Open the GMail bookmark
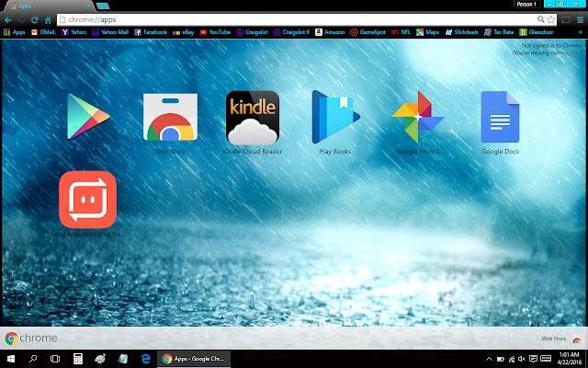Screen dimensions: 588x368 click(x=43, y=32)
